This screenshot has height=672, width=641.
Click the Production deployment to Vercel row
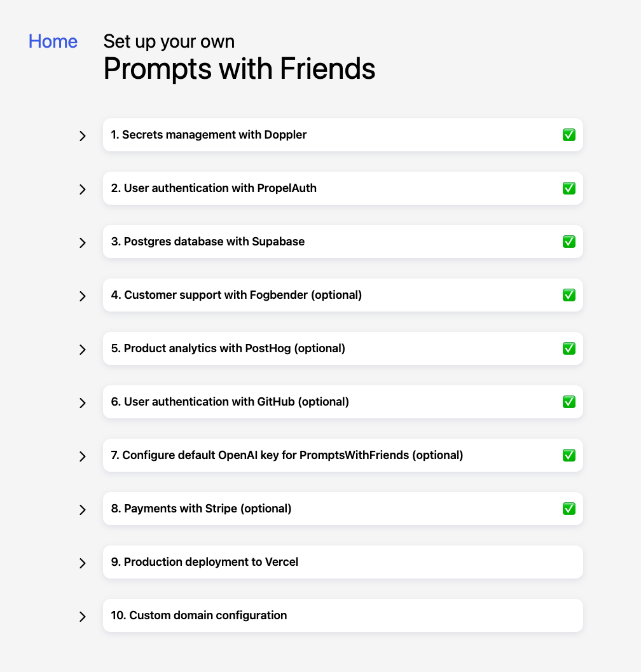click(x=342, y=562)
